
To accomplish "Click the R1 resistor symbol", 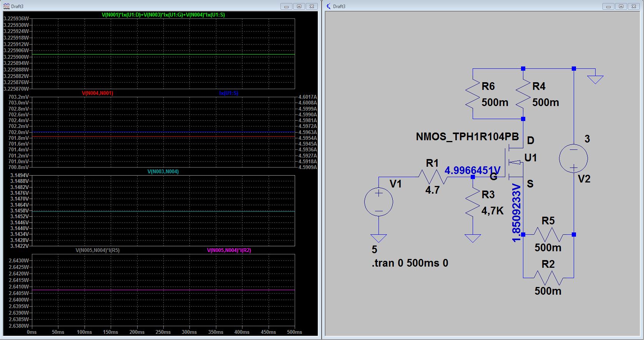I will [433, 177].
